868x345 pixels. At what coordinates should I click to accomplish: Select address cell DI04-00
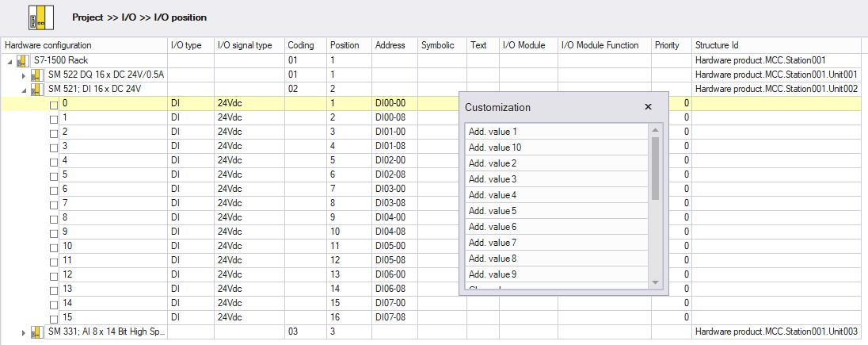click(x=394, y=217)
